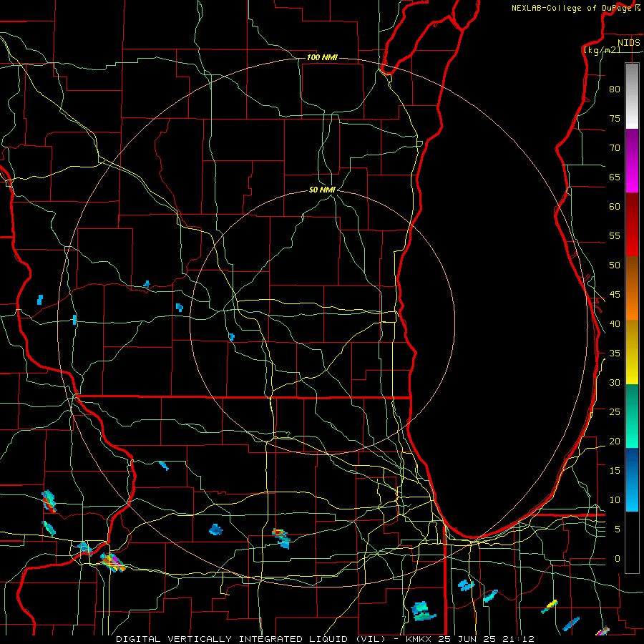The image size is (644, 644).
Task: Click scale value 50 on the legend
Action: [615, 265]
